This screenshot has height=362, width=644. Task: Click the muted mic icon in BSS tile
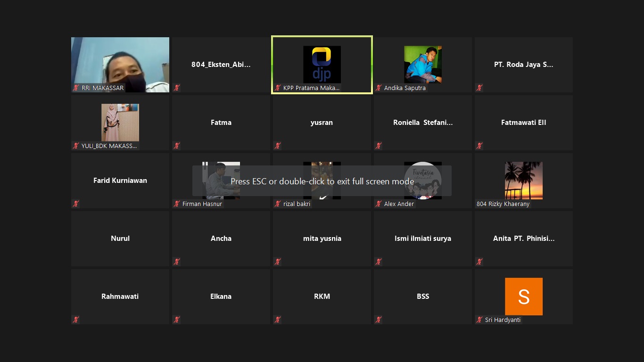pos(379,320)
